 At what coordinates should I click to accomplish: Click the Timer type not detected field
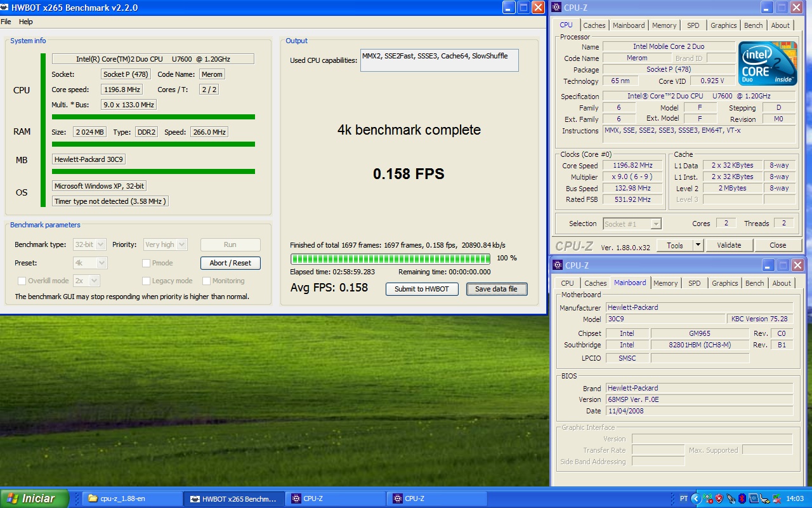110,201
